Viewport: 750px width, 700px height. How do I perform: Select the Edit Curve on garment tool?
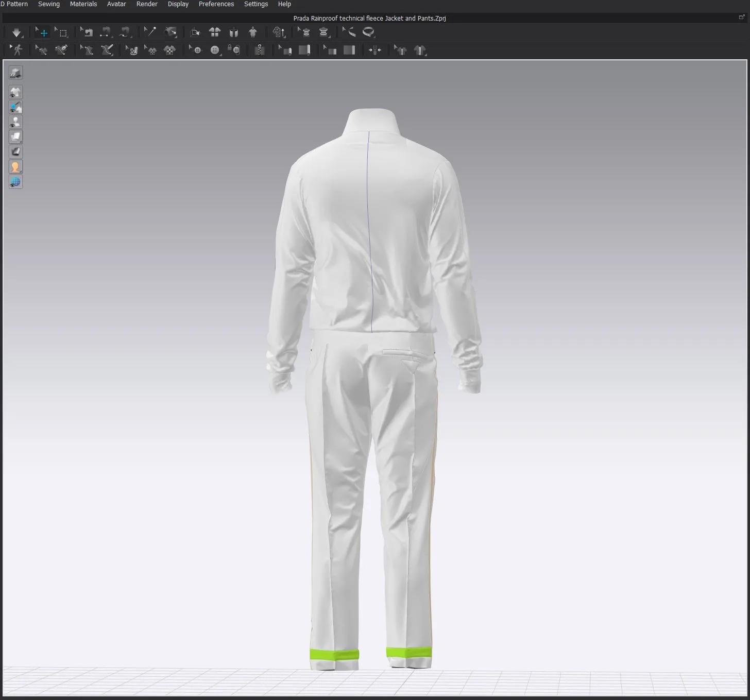(41, 50)
